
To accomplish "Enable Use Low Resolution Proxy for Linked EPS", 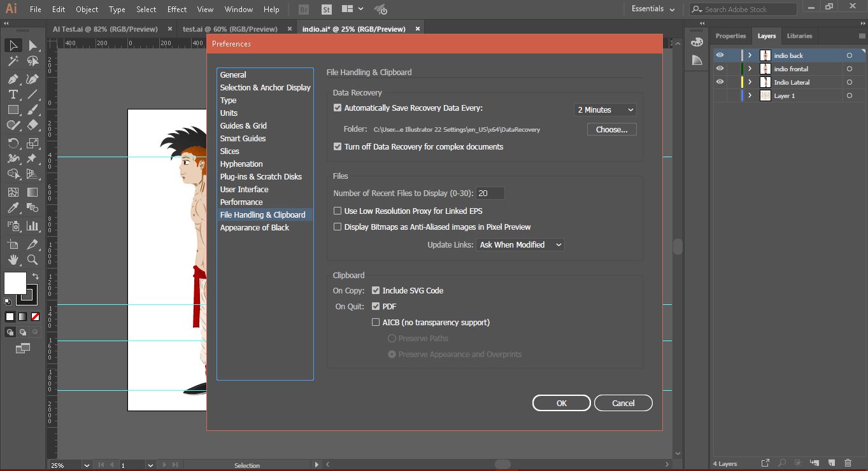I will click(x=338, y=211).
